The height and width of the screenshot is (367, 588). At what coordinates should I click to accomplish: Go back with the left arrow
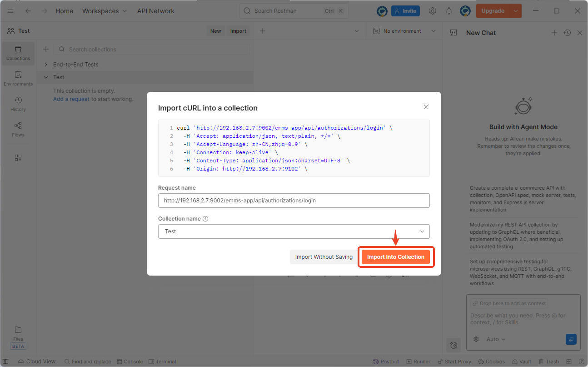[28, 11]
